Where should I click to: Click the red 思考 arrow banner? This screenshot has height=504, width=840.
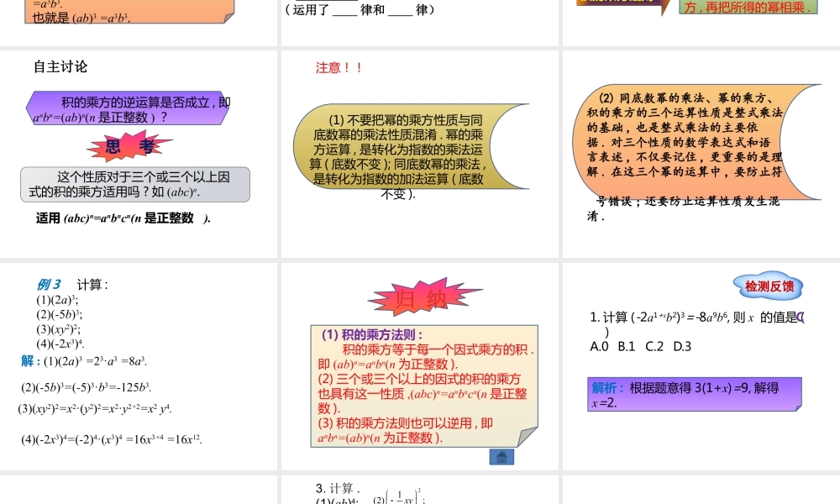click(x=129, y=145)
